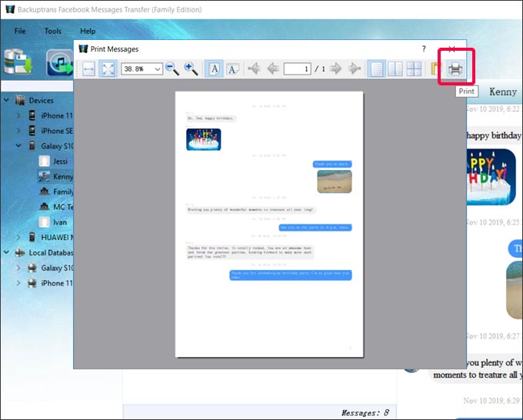Open the Help menu
The image size is (523, 420).
88,31
